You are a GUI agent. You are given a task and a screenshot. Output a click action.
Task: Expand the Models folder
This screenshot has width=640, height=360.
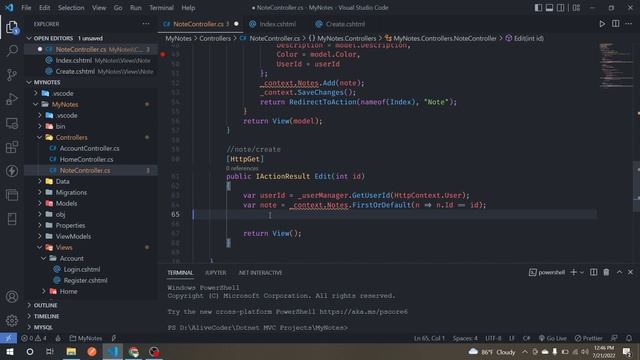[66, 203]
